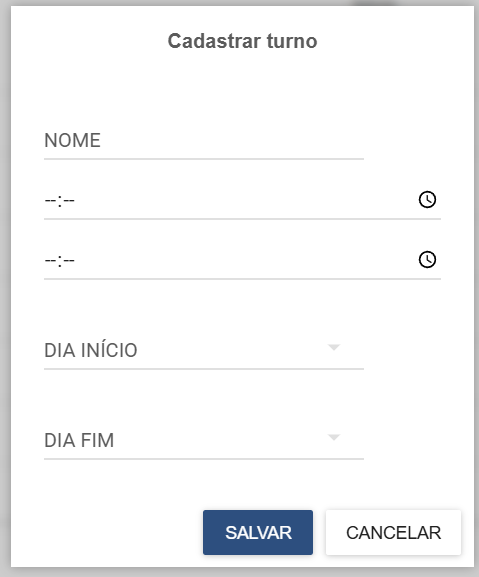The width and height of the screenshot is (479, 577).
Task: Select the hours part of the second time field
Action: tap(50, 261)
